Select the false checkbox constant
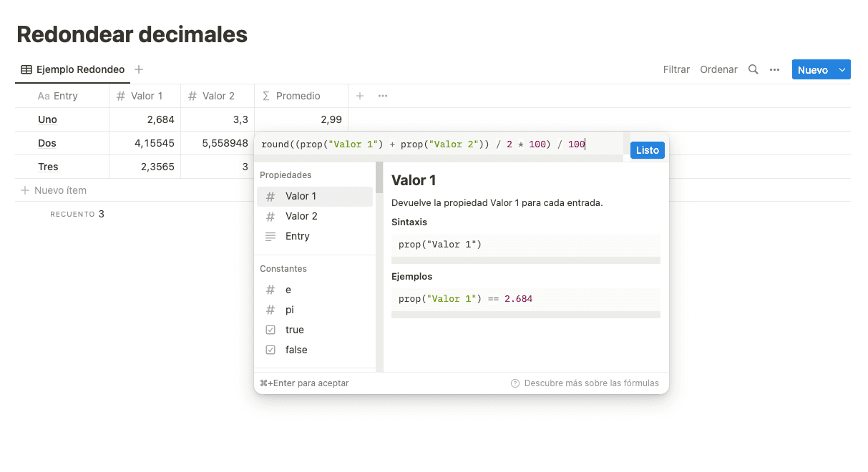Viewport: 868px width, 472px height. coord(296,350)
